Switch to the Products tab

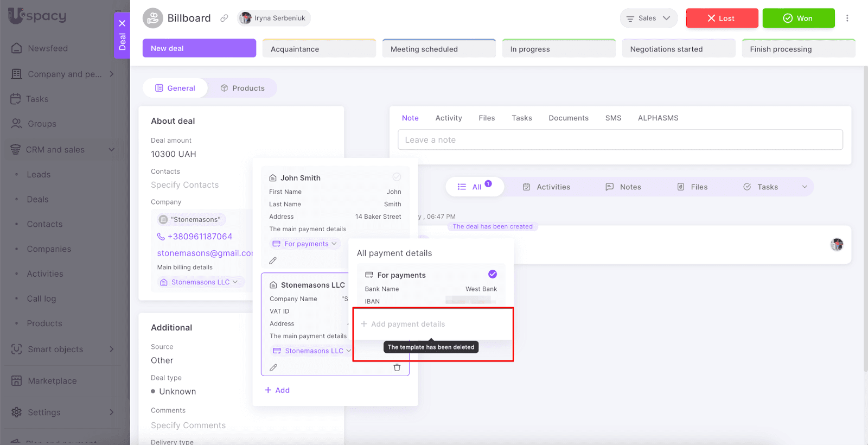(x=242, y=88)
